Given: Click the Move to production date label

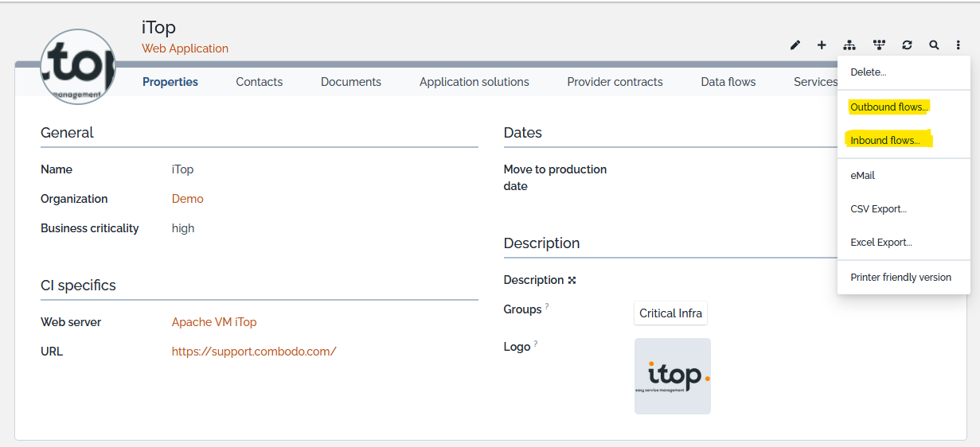Looking at the screenshot, I should [555, 177].
